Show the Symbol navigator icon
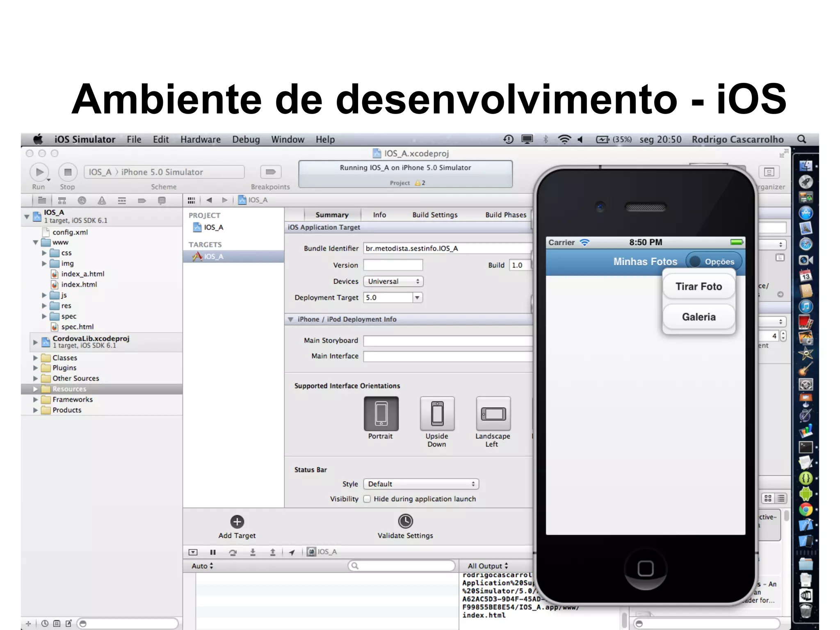Screen dimensions: 840x630 [x=62, y=200]
